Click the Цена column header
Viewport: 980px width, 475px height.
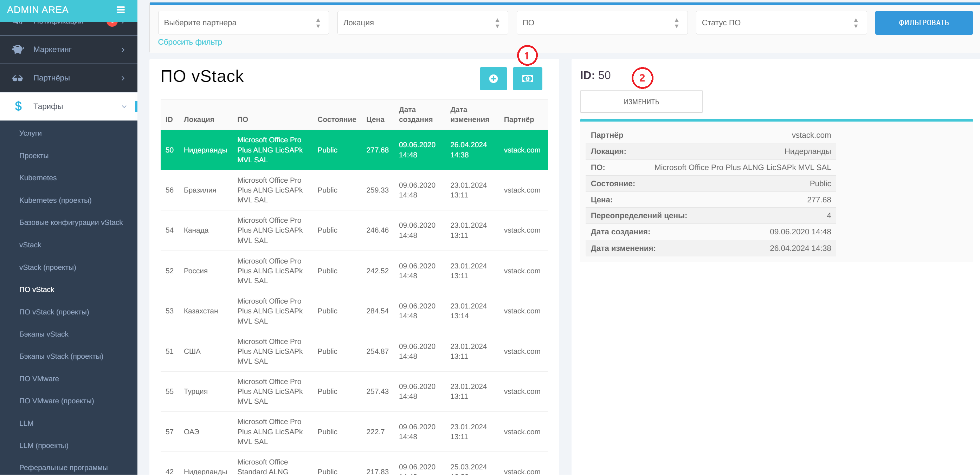tap(375, 119)
